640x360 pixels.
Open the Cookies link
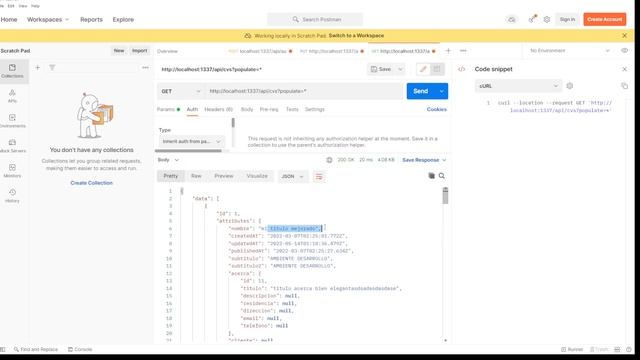[437, 109]
